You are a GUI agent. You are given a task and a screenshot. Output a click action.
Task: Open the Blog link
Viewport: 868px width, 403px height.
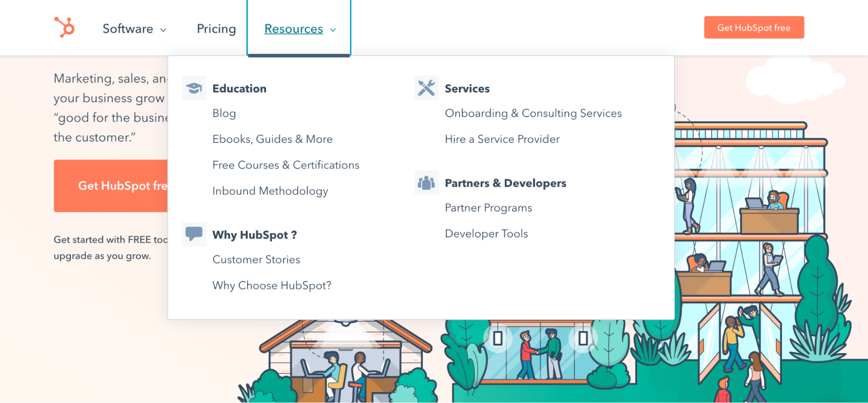tap(224, 113)
